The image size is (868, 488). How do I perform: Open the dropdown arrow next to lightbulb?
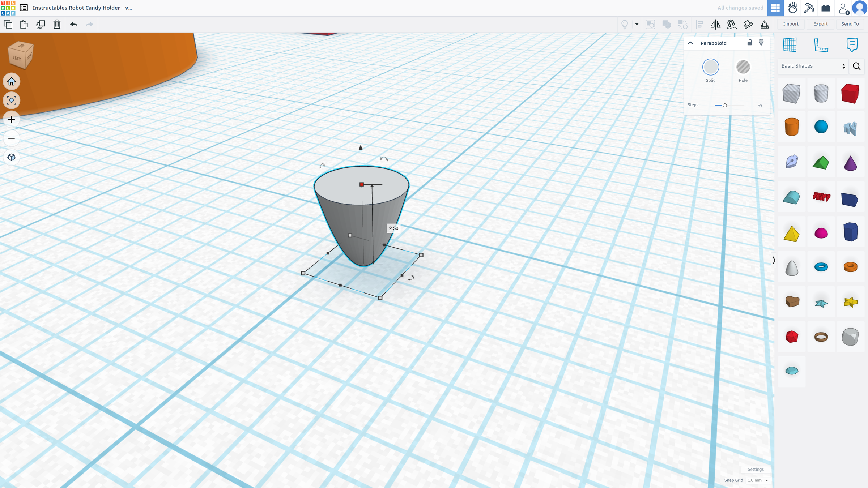pyautogui.click(x=637, y=24)
